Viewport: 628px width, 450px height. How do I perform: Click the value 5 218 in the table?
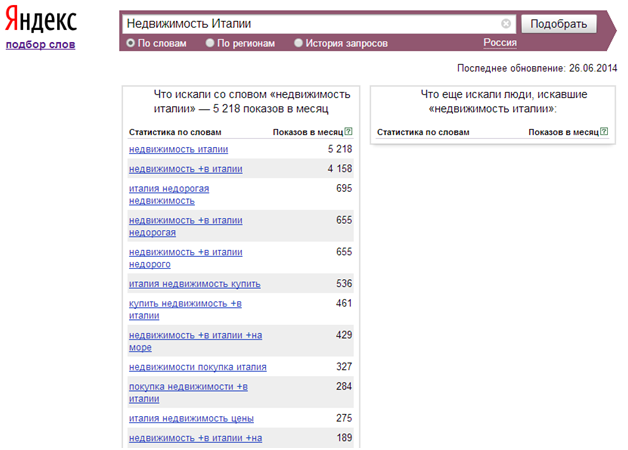tap(340, 149)
